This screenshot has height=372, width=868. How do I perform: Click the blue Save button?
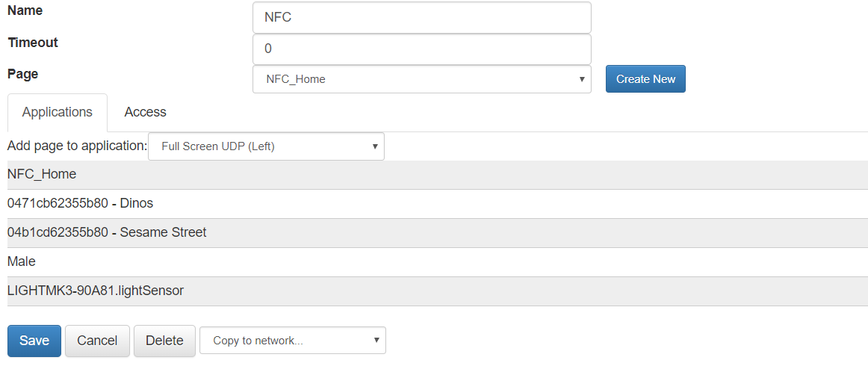[34, 341]
